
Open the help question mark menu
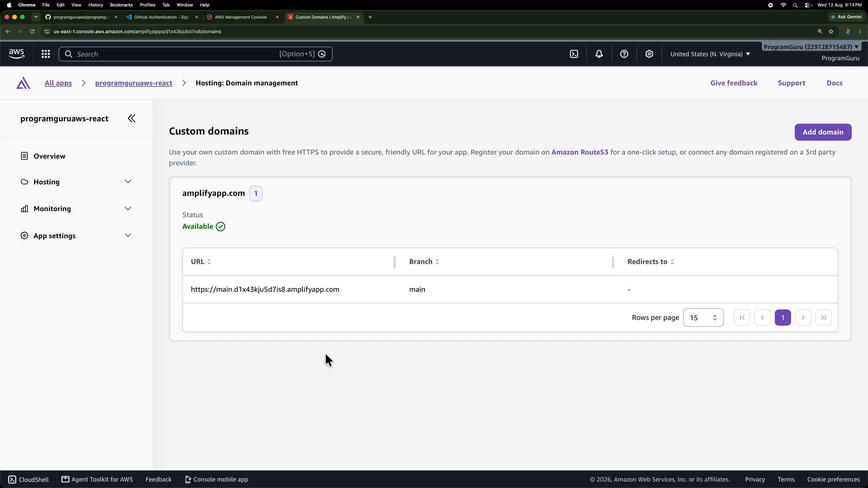[624, 54]
